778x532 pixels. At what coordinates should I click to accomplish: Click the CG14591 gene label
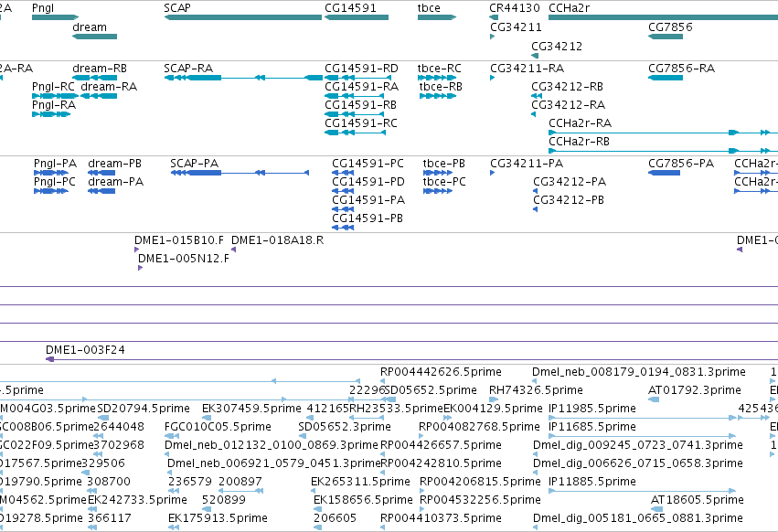click(x=350, y=8)
